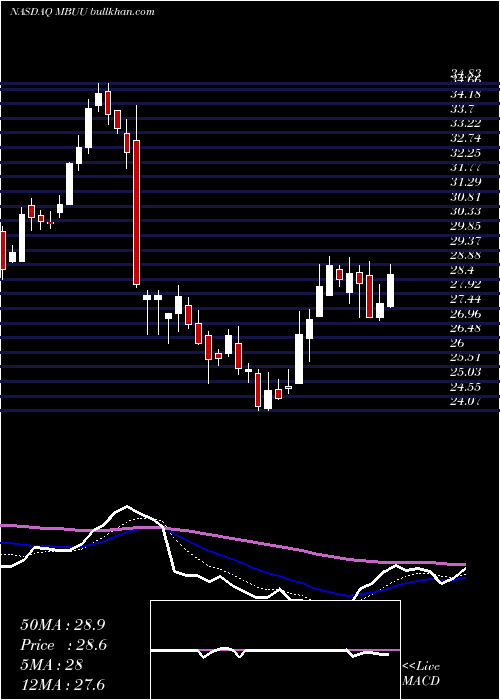Screen dimensions: 500x700
Task: Select the 28.4 price level label
Action: 462,270
